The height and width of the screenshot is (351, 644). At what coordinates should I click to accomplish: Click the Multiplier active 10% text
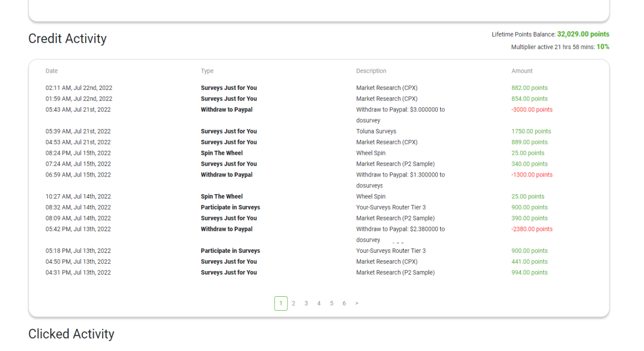(x=560, y=47)
